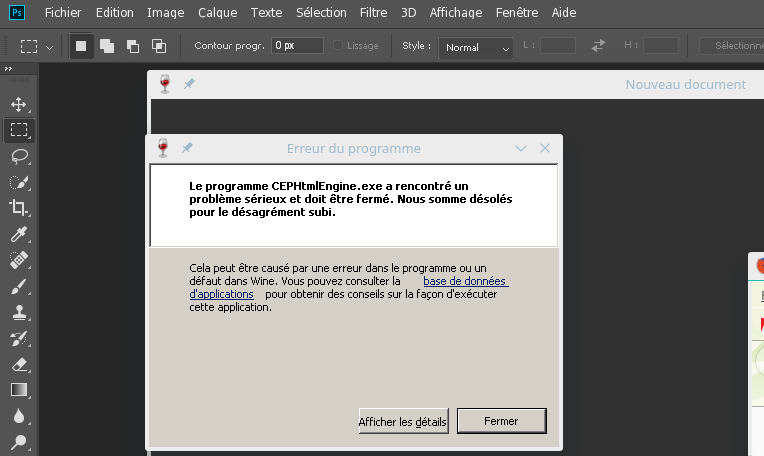Open the Filtre menu
The image size is (764, 456).
373,13
